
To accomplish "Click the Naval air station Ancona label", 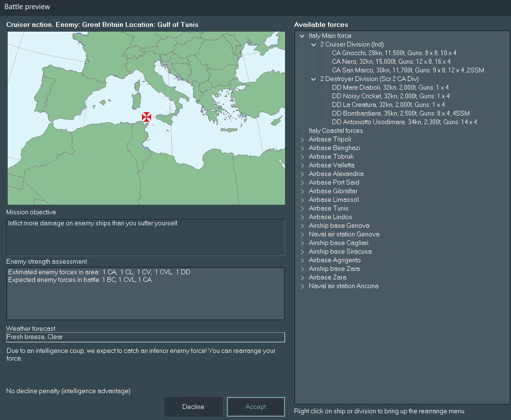I will coord(344,286).
